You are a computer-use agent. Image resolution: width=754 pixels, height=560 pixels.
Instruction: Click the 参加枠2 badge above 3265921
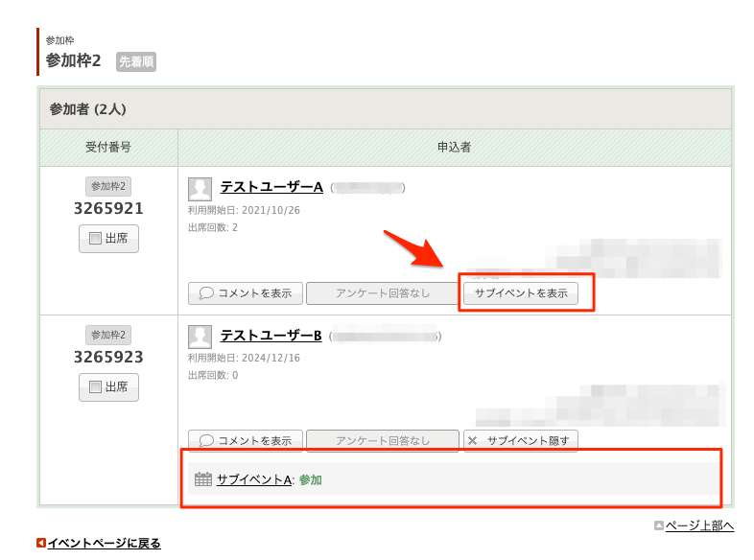pyautogui.click(x=108, y=186)
